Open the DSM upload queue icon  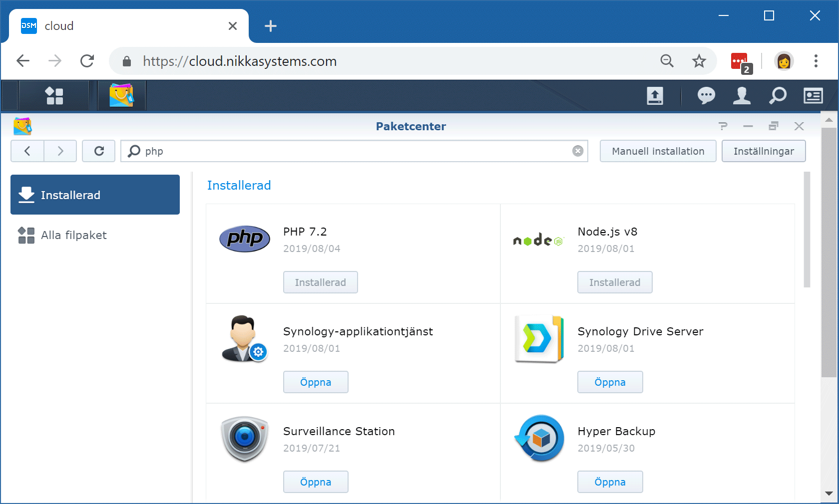click(x=655, y=95)
